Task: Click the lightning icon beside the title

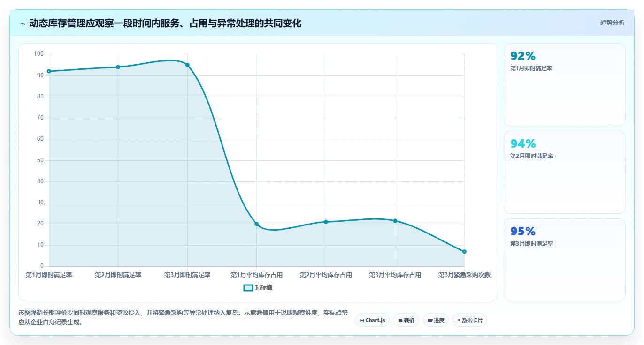Action: 22,23
